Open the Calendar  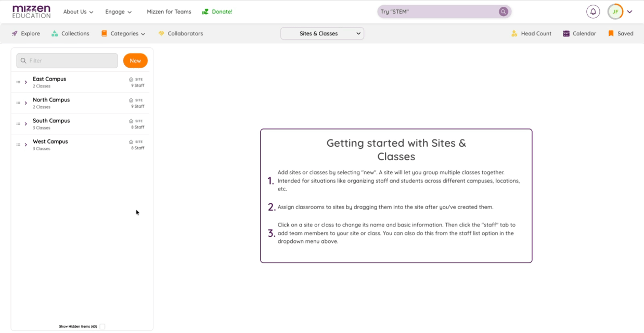[x=579, y=34]
